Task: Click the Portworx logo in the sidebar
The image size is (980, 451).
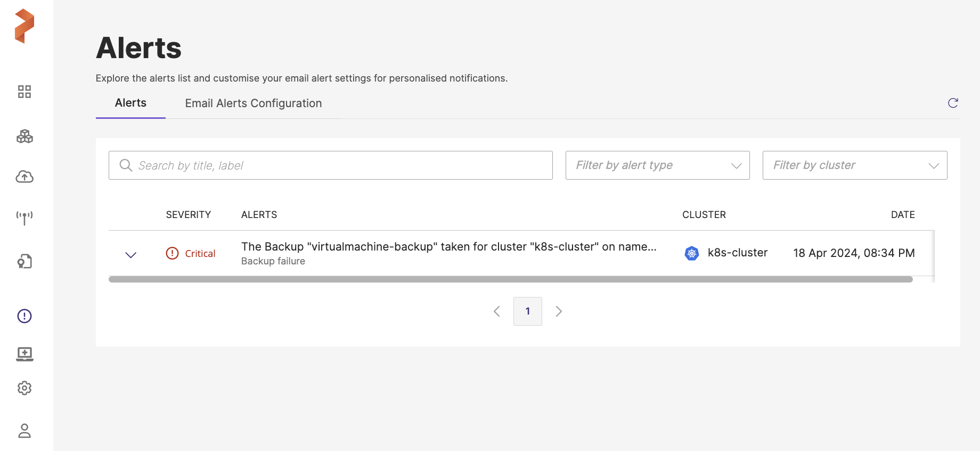Action: coord(24,26)
